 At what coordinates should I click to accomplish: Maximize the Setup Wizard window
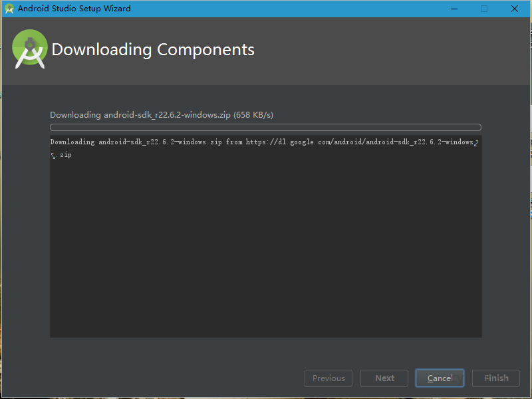(x=484, y=9)
